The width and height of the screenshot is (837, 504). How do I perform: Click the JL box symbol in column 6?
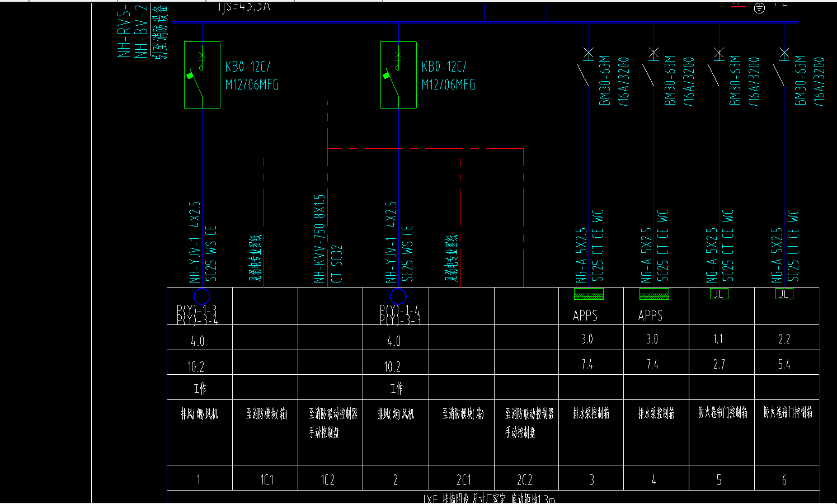click(x=784, y=294)
